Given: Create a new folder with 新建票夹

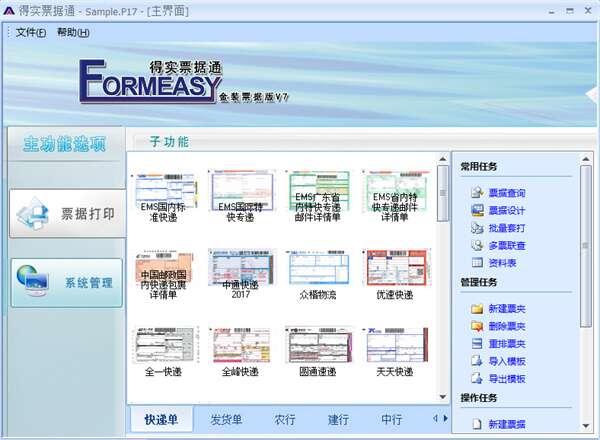Looking at the screenshot, I should (506, 308).
